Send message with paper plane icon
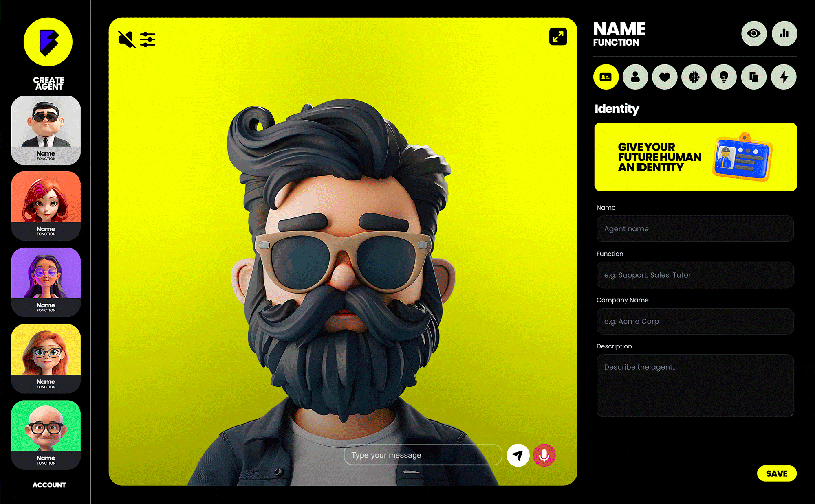This screenshot has height=504, width=815. 518,455
